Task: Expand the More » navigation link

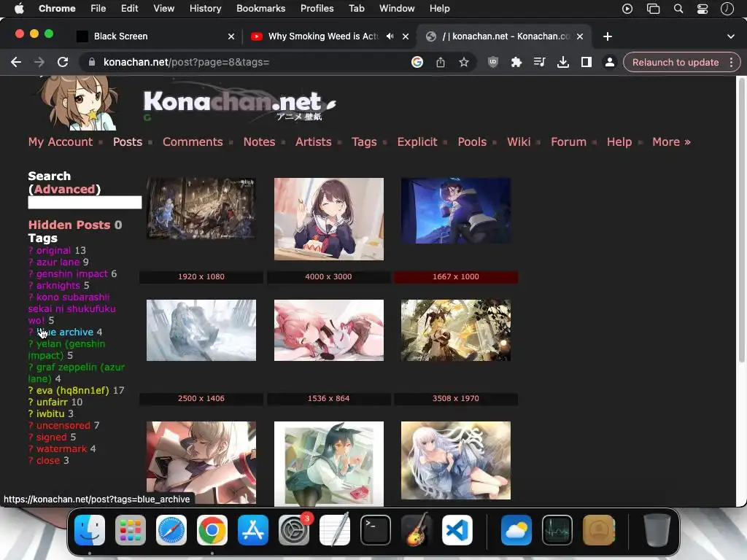Action: pyautogui.click(x=671, y=142)
